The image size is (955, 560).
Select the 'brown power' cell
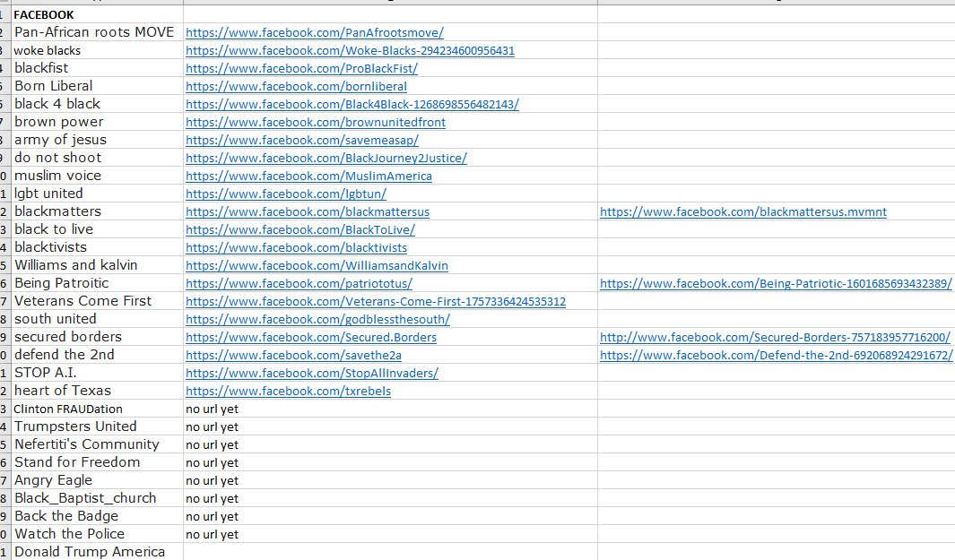pyautogui.click(x=97, y=122)
